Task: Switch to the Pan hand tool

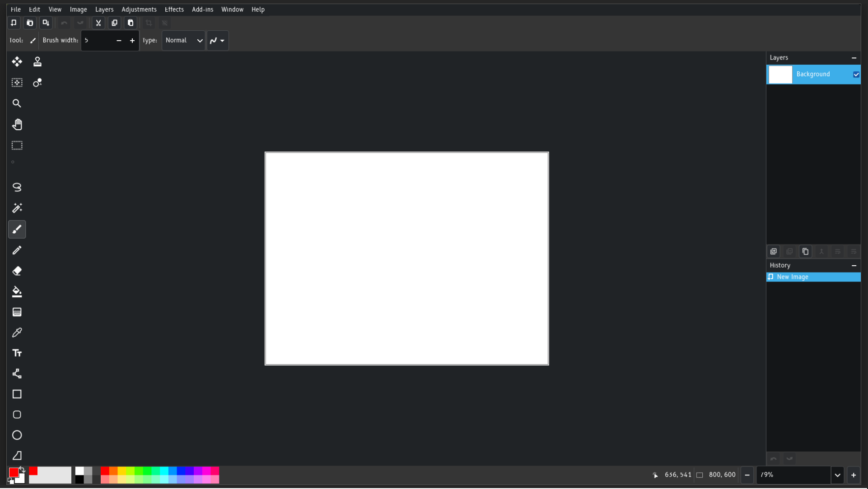Action: click(17, 124)
